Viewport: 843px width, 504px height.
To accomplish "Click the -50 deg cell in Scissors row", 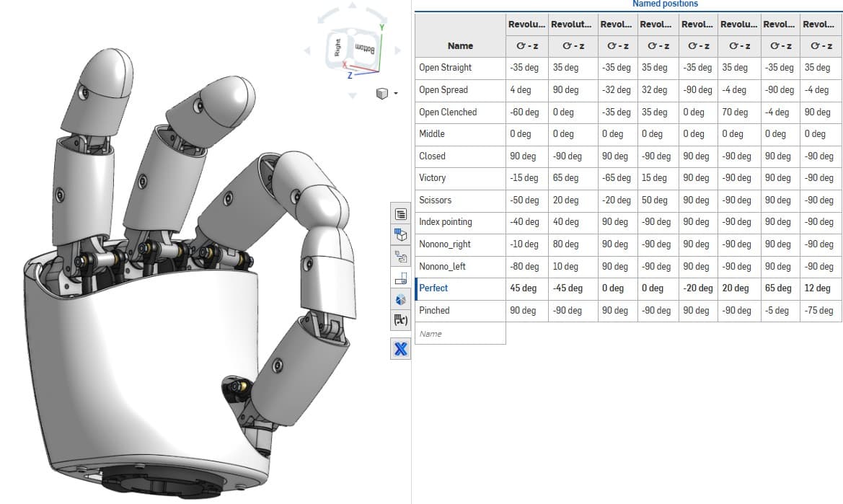I will [x=527, y=200].
